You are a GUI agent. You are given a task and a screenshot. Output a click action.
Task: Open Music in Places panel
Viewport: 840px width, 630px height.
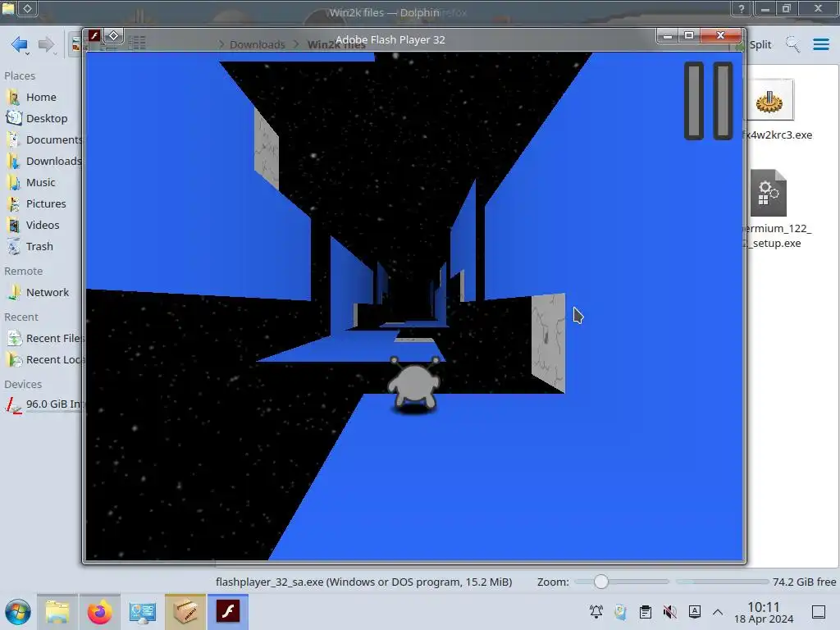pos(41,183)
